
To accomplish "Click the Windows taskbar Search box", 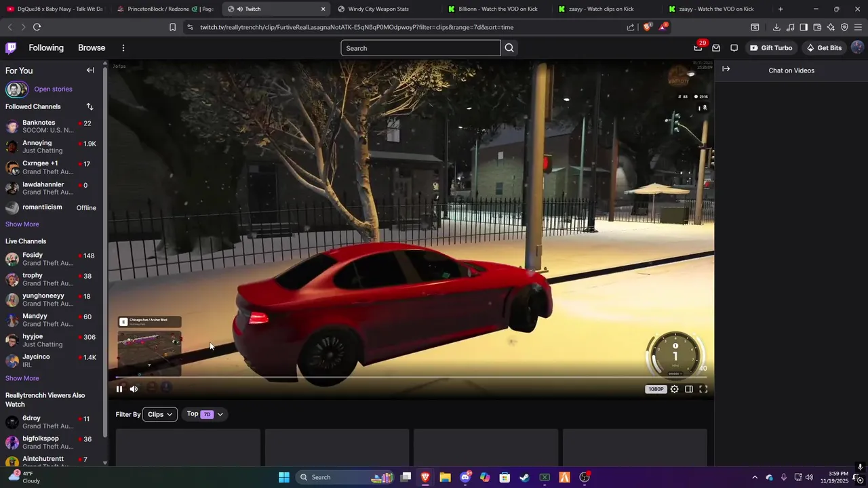I will tap(346, 477).
